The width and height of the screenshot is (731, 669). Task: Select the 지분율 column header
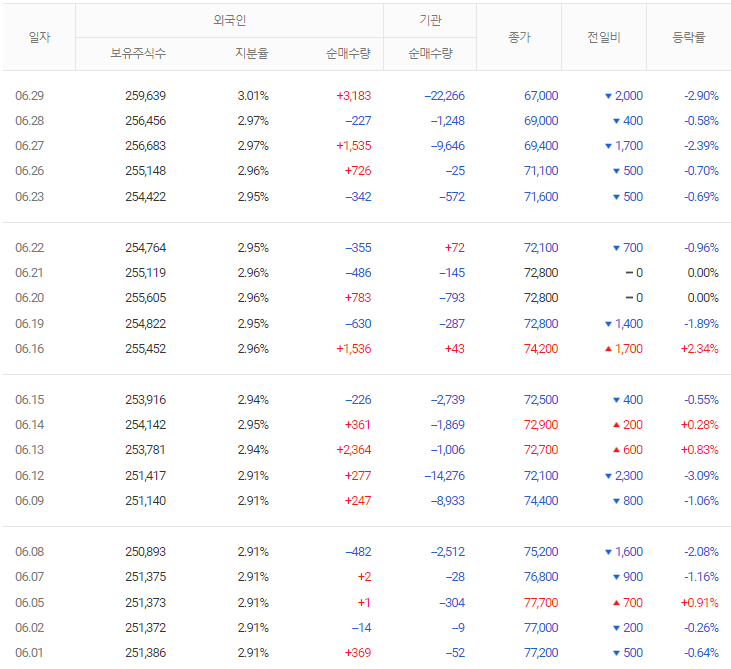(252, 53)
